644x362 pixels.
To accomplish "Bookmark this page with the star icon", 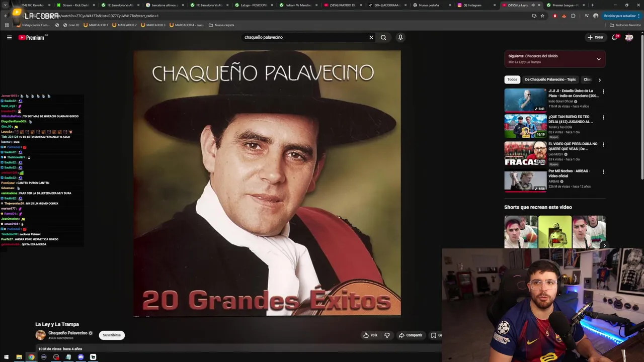I will pos(542,16).
